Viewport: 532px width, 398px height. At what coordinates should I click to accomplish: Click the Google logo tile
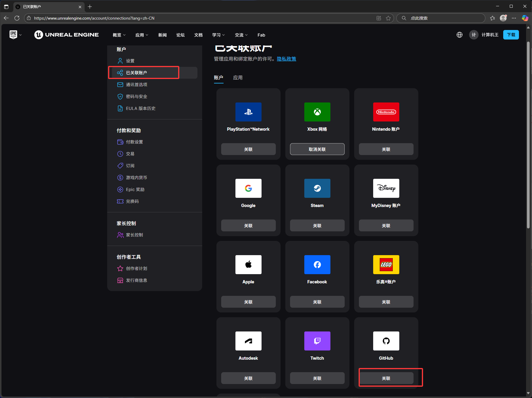click(x=248, y=188)
